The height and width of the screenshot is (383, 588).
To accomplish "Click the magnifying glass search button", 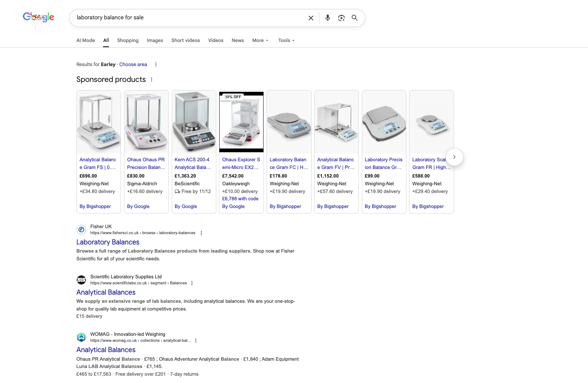I will [x=355, y=18].
